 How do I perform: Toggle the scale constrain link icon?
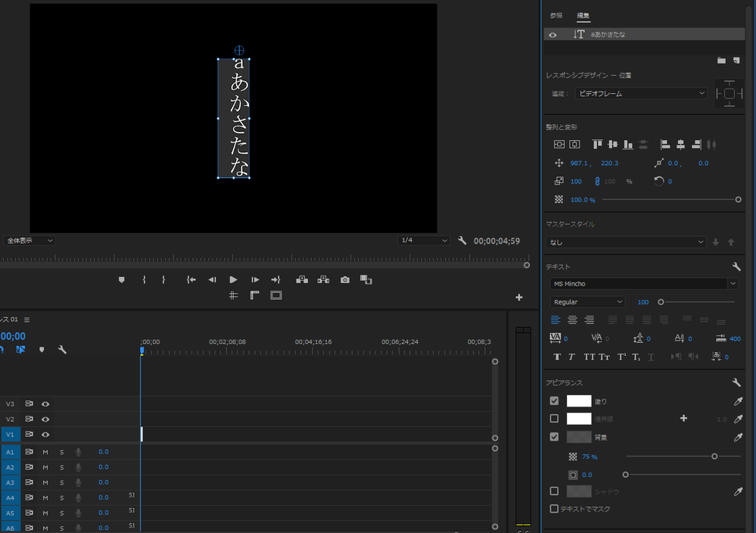click(597, 182)
